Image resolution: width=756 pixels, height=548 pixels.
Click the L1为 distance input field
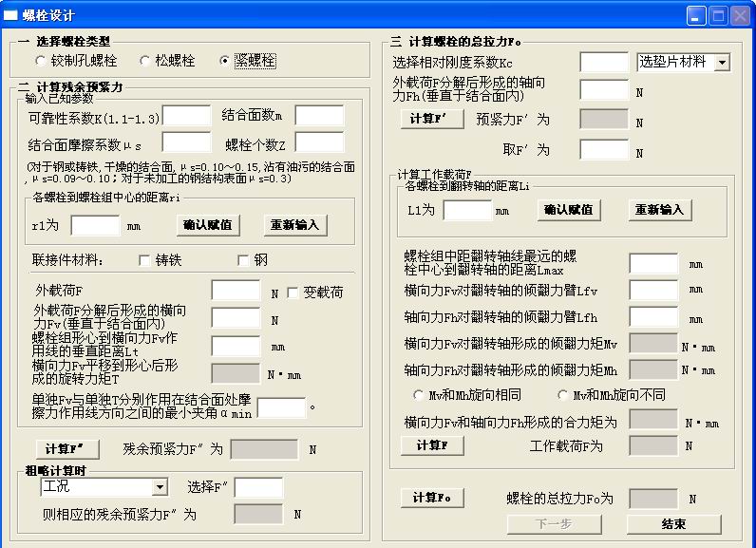click(x=467, y=211)
